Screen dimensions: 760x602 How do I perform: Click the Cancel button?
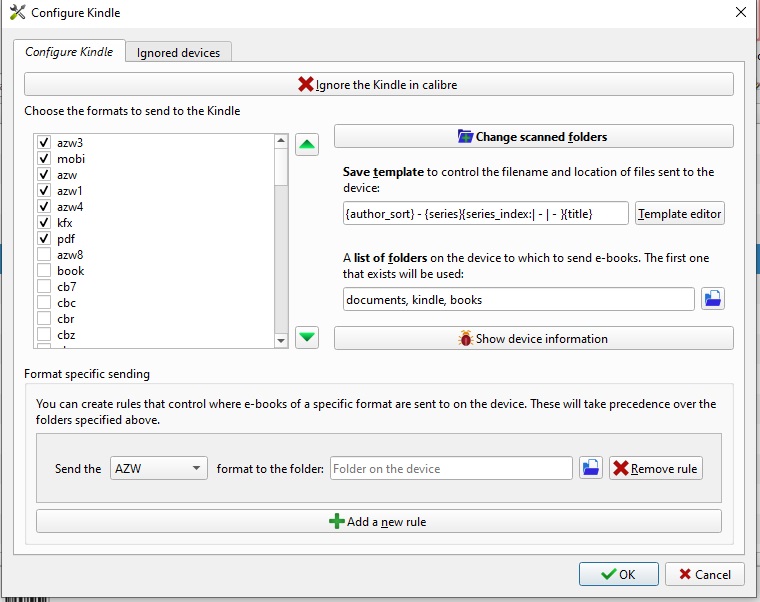[705, 574]
